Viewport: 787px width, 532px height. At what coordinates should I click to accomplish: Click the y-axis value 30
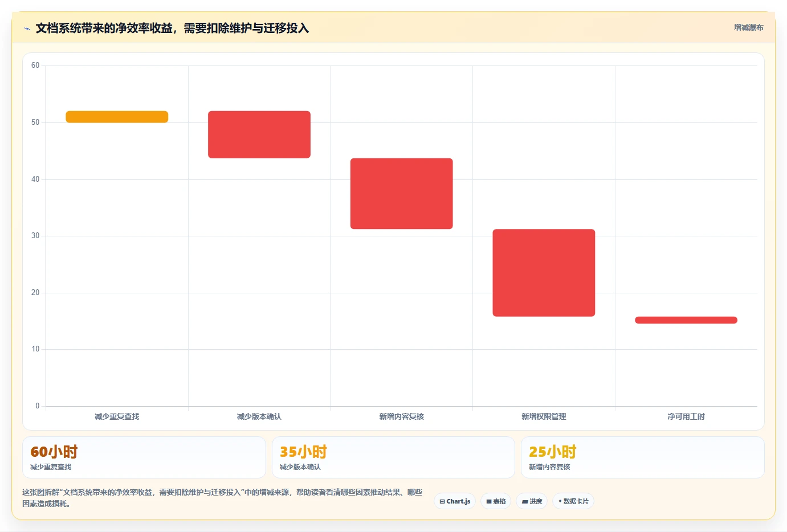(x=35, y=236)
